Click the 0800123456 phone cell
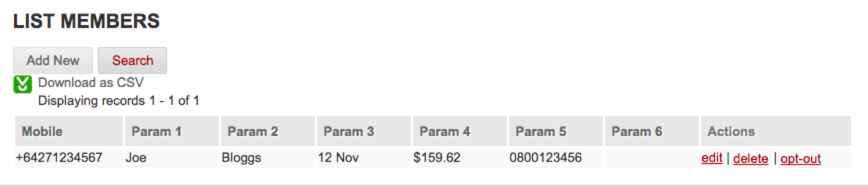This screenshot has width=868, height=186. (x=545, y=157)
